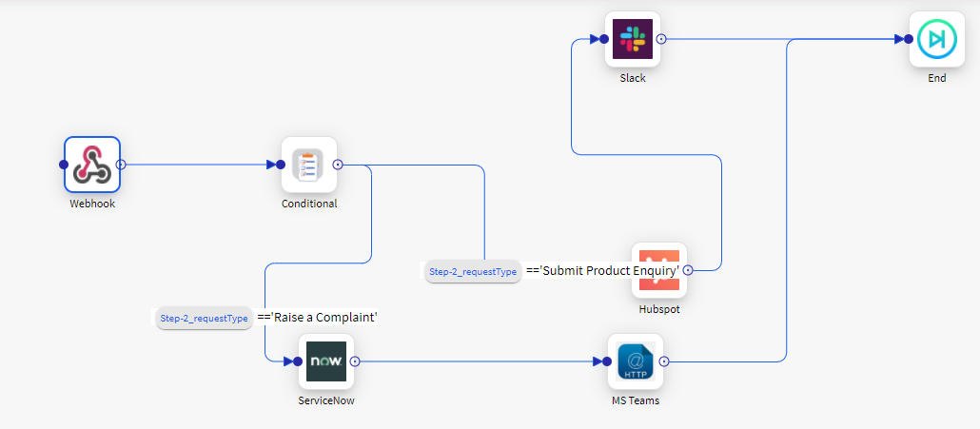Viewport: 980px width, 429px height.
Task: Open the ServiceNow node icon
Action: 326,361
